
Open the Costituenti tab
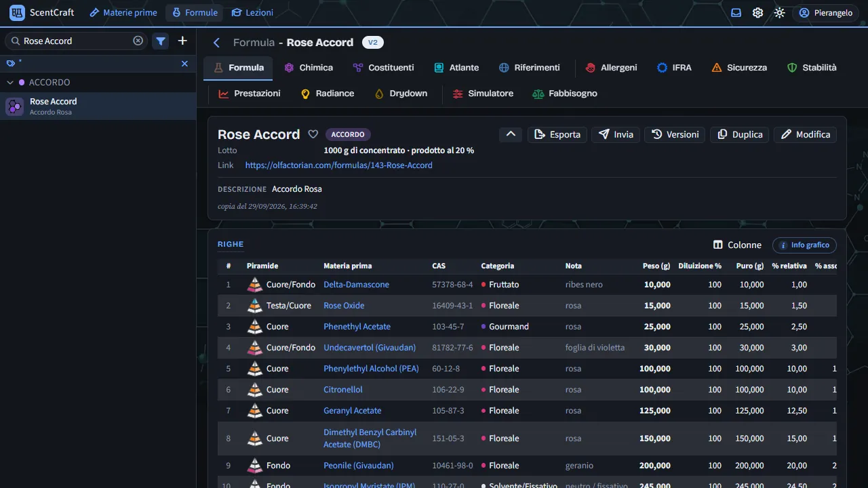384,68
